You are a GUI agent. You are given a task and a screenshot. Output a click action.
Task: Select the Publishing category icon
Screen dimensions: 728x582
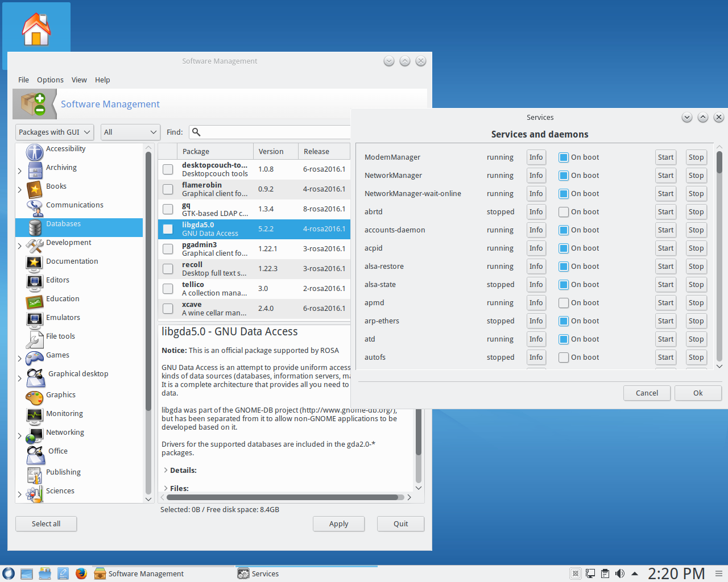point(35,475)
